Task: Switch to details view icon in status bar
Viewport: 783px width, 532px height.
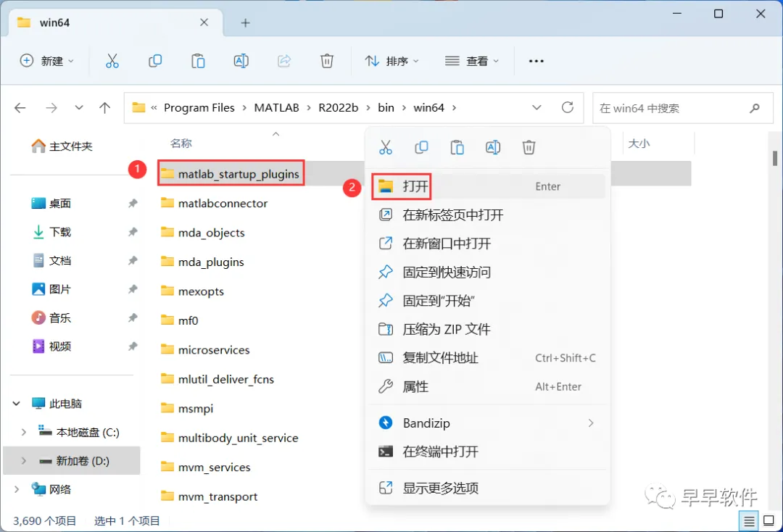Action: 749,521
